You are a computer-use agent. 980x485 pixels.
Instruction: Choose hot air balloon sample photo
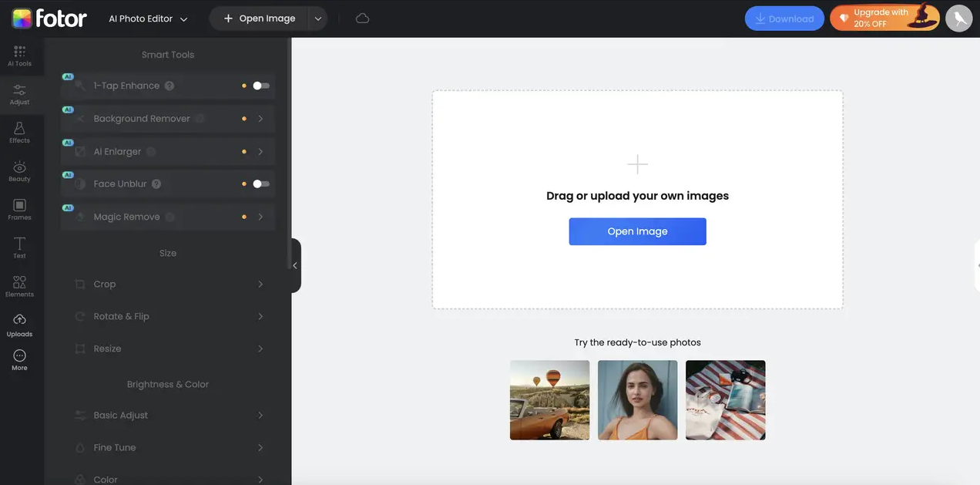549,400
